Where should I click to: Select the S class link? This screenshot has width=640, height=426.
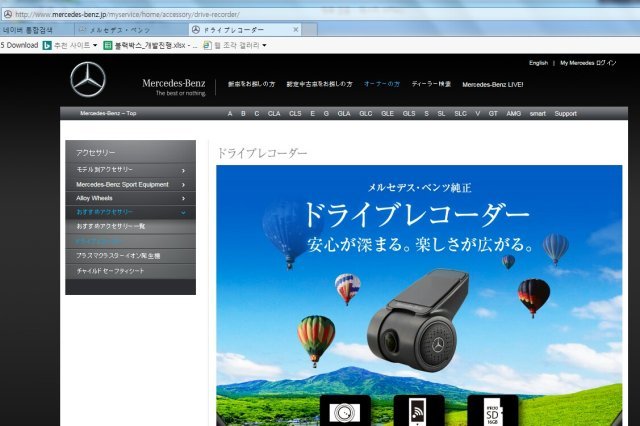(427, 113)
